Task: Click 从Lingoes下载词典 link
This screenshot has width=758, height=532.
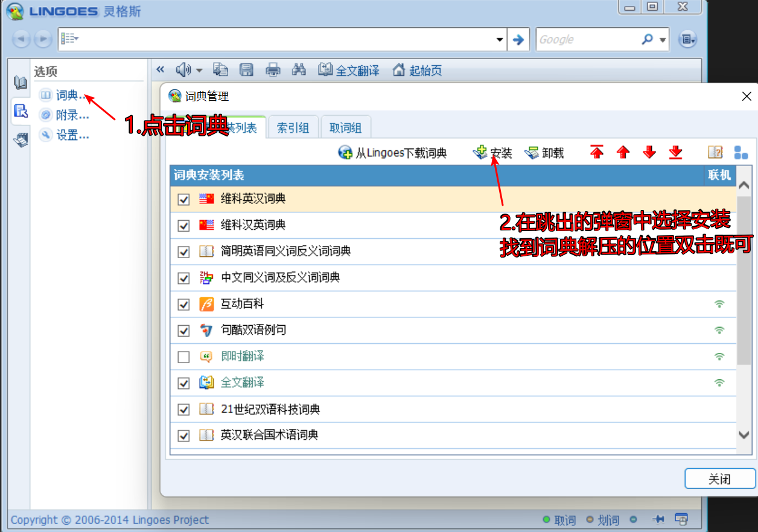Action: click(x=393, y=153)
